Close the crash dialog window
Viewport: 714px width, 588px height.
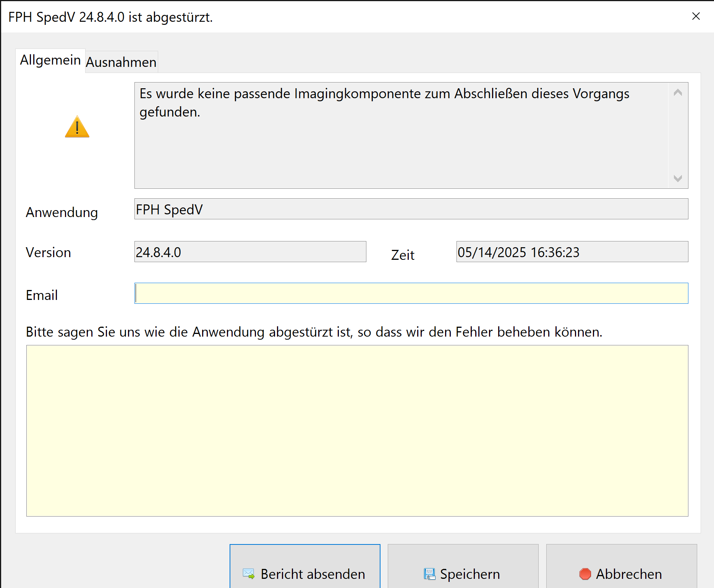(x=696, y=16)
